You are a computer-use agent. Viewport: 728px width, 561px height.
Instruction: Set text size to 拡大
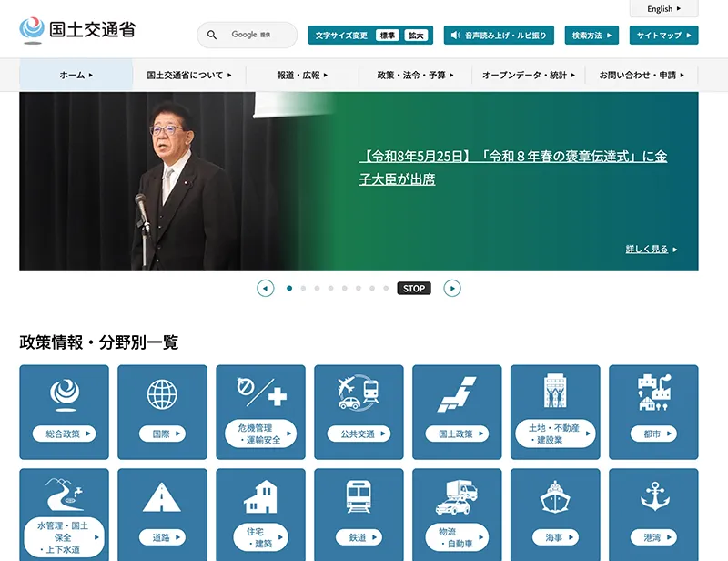pyautogui.click(x=416, y=36)
